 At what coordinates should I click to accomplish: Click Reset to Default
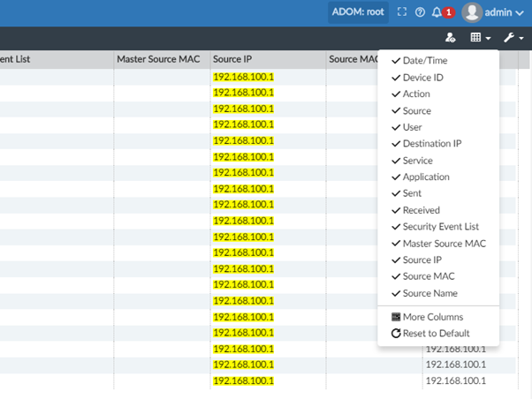point(436,334)
